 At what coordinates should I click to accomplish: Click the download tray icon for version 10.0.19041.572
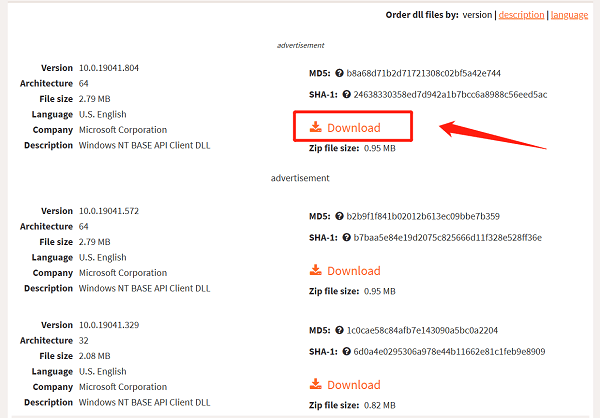click(316, 270)
